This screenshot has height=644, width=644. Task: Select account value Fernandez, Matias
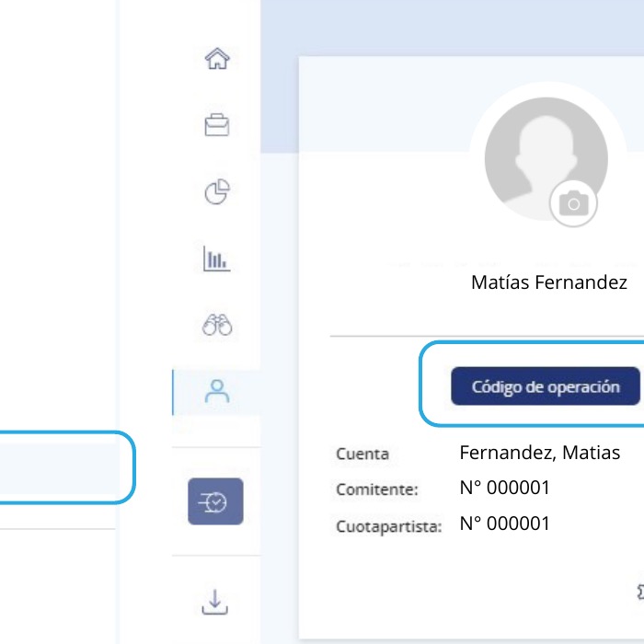(540, 453)
